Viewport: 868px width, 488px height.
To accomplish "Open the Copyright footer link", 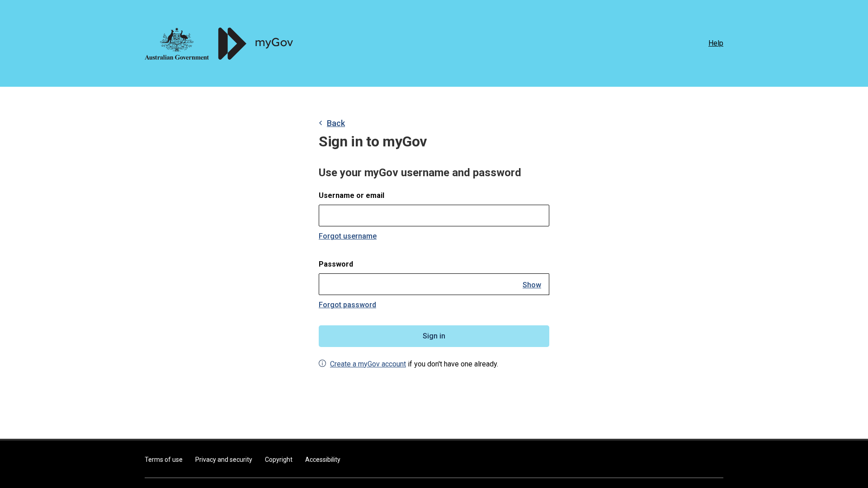I will (278, 460).
